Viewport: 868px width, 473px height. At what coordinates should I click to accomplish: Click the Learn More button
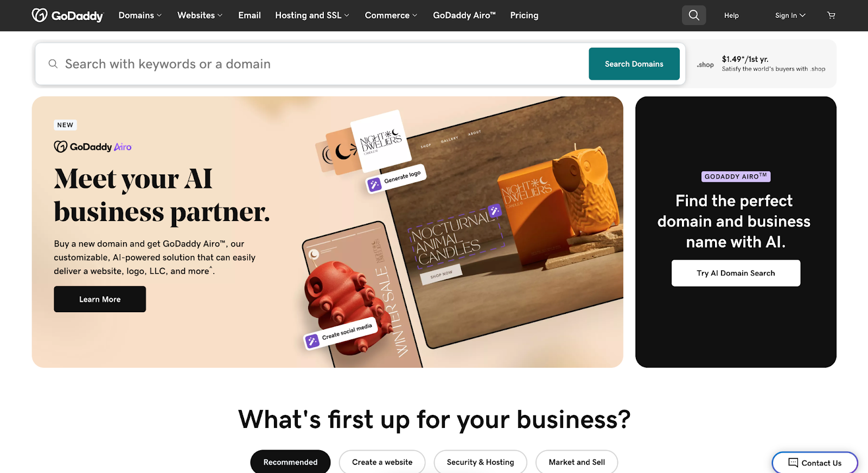pos(100,299)
